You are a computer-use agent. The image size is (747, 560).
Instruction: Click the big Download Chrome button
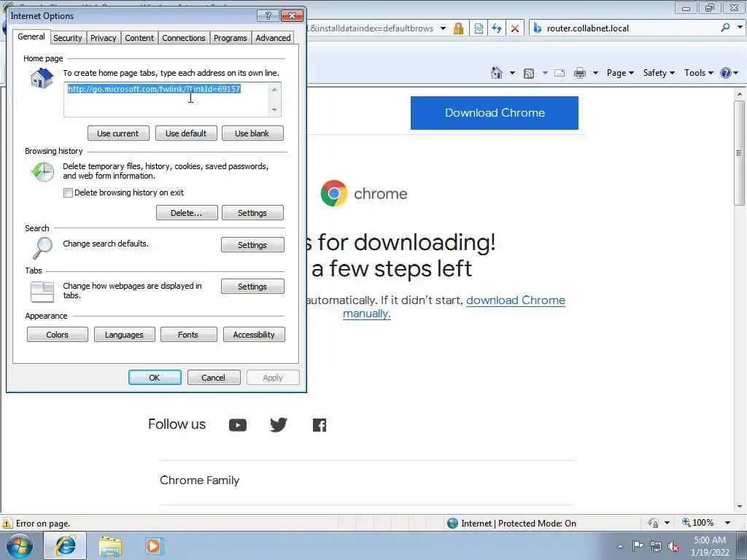click(495, 113)
